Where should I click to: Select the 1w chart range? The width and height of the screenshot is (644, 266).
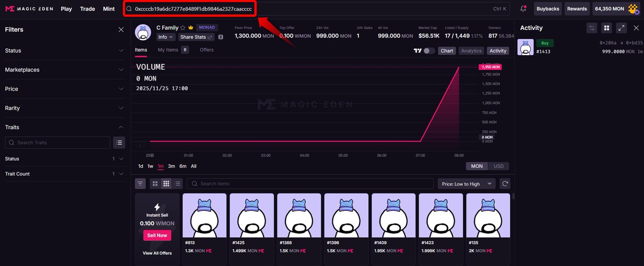150,166
